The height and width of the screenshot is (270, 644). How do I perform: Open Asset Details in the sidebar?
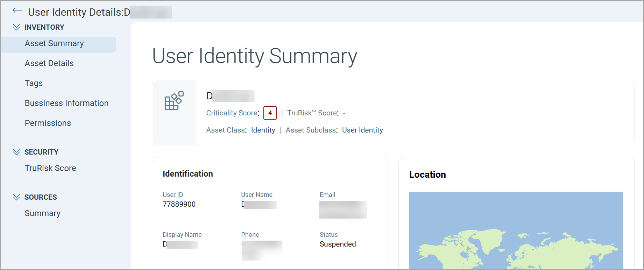[x=49, y=64]
